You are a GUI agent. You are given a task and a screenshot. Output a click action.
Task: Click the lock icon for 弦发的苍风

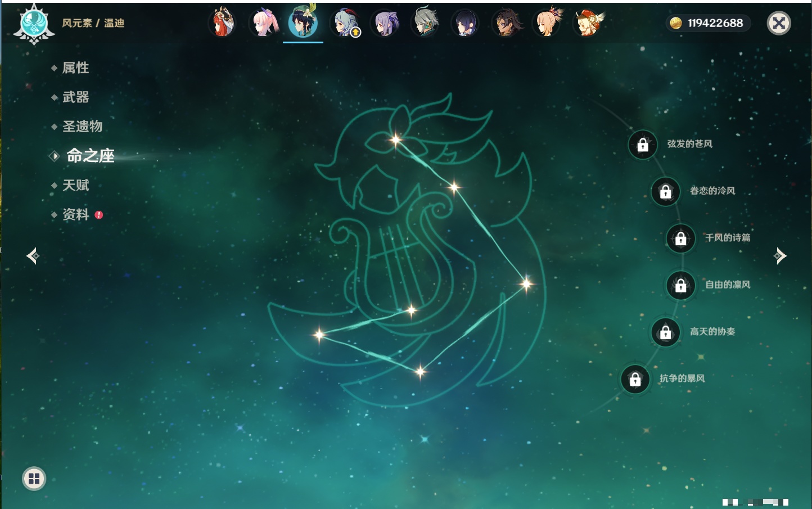point(643,145)
